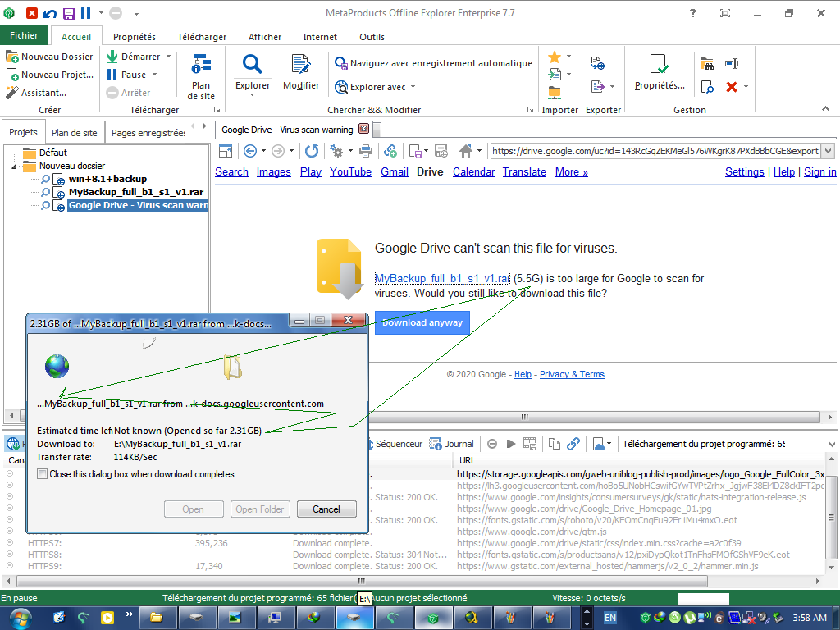Click the link-with-plus add URL icon
This screenshot has width=840, height=630.
coord(390,151)
